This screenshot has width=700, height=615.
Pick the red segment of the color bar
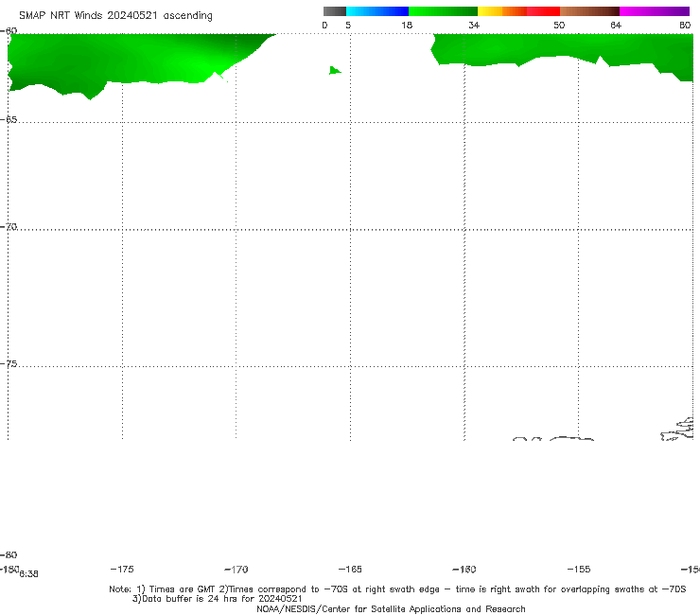[x=543, y=11]
